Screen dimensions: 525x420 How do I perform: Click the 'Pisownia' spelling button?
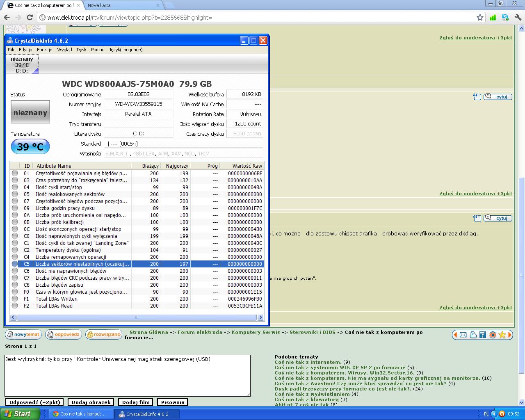173,402
